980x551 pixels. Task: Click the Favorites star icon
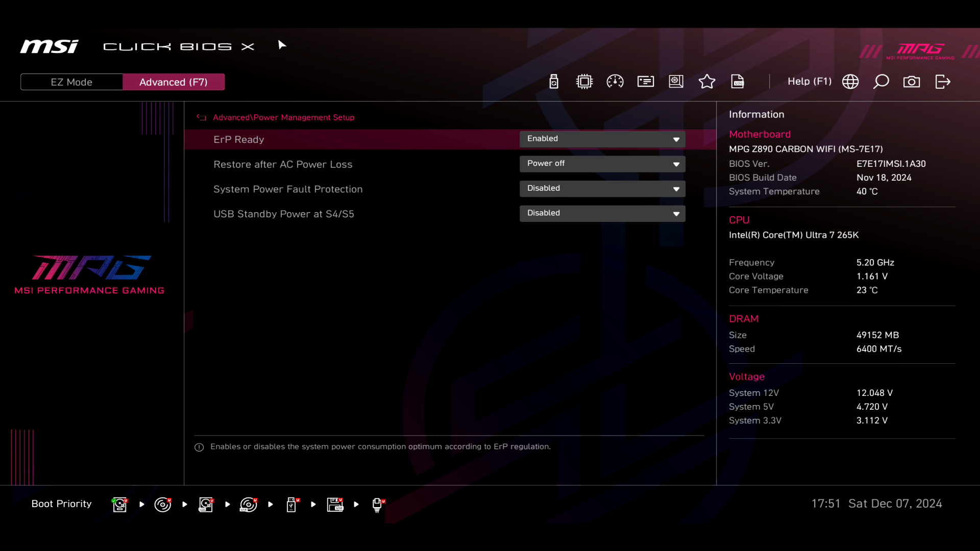[707, 82]
